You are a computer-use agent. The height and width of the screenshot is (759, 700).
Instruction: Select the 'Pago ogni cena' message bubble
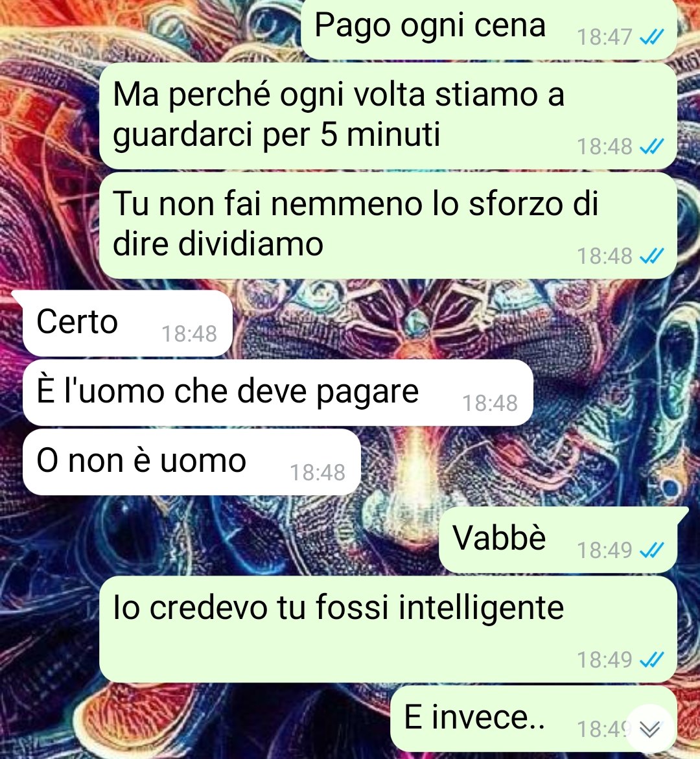489,29
